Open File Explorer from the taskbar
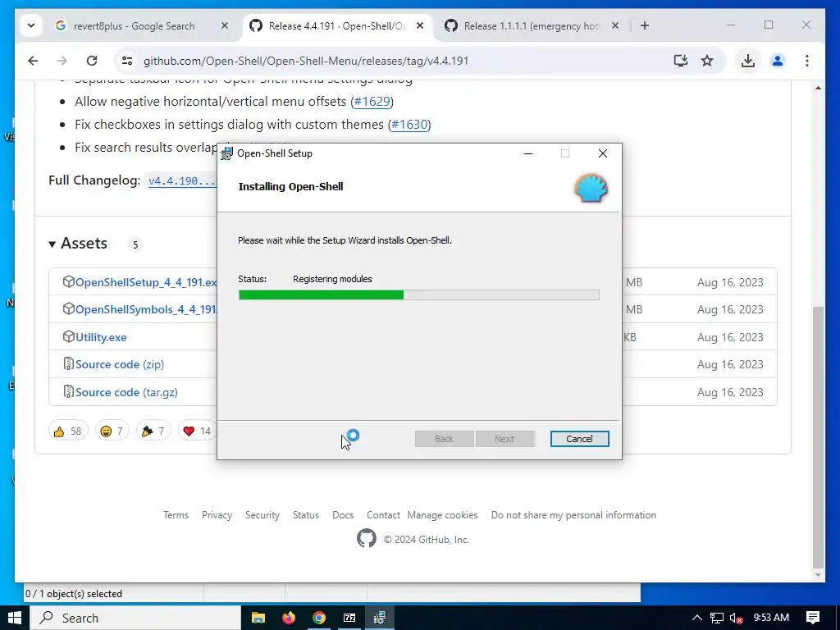 [258, 618]
